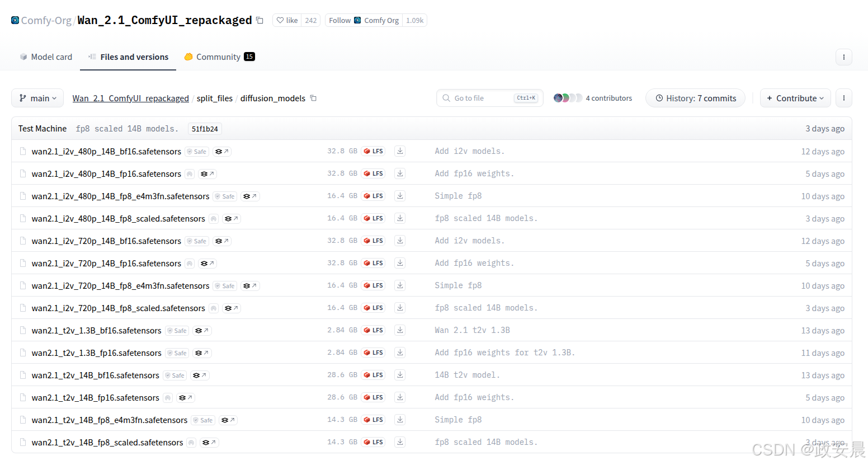Click LFS badge for wan2.1_t2v_1.3B_fp16
Viewport: 868px width, 465px height.
pos(373,353)
